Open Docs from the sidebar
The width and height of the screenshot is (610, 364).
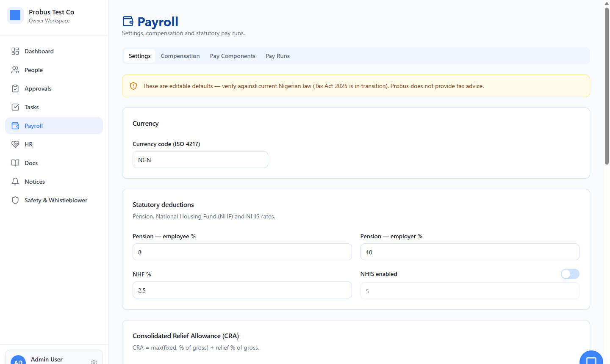(54, 163)
